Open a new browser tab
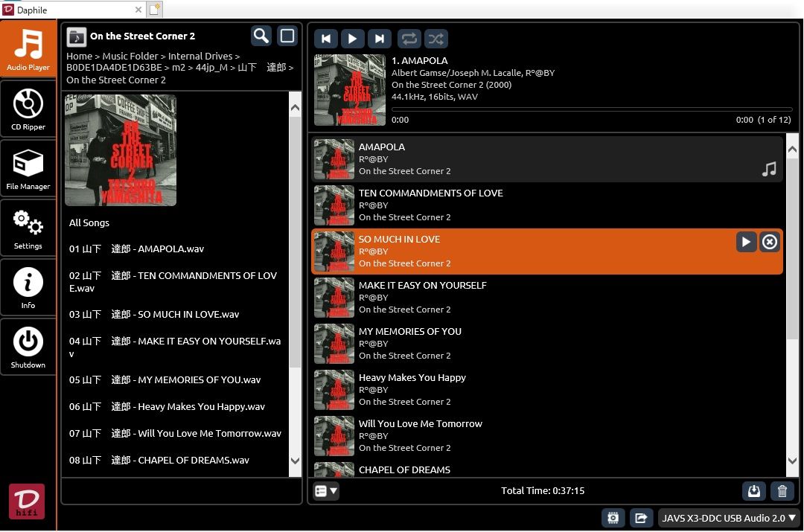This screenshot has width=804, height=532. (x=154, y=9)
